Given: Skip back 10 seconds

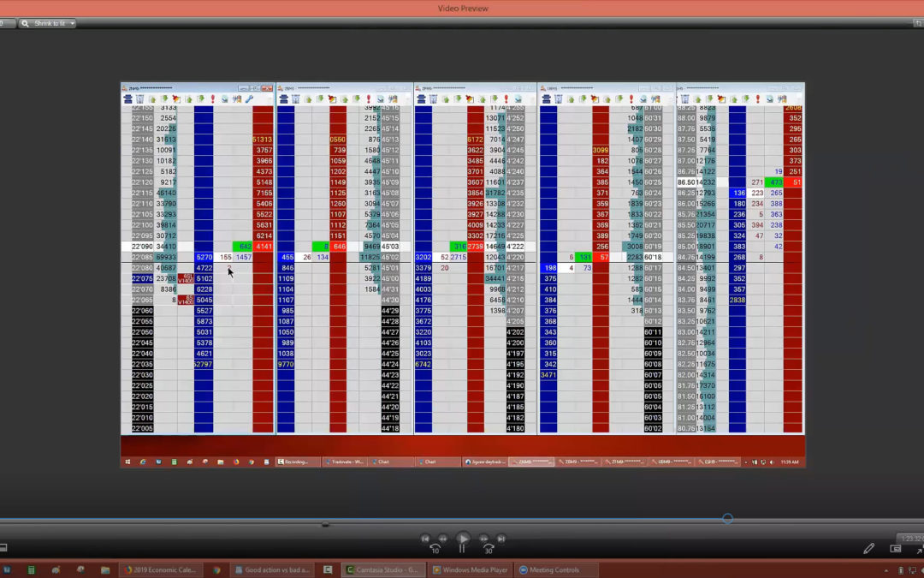Looking at the screenshot, I should point(435,548).
